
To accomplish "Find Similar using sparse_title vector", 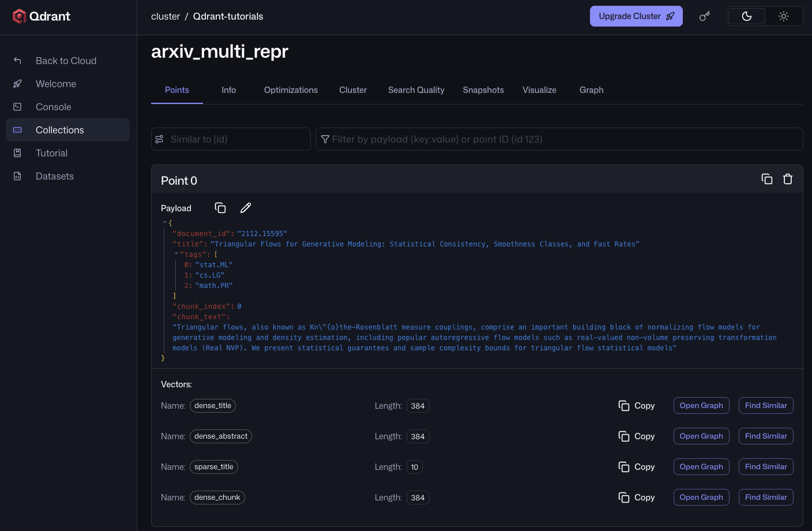I will (x=766, y=467).
